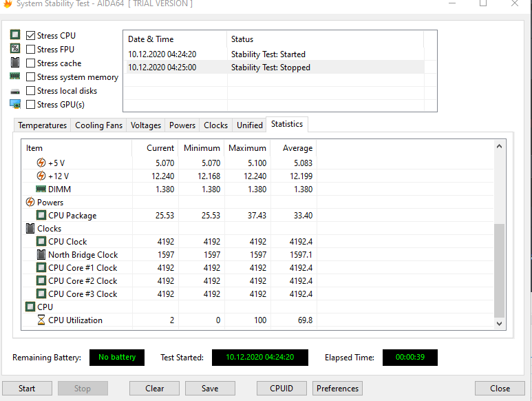The width and height of the screenshot is (532, 401).
Task: Click the Stress GPU(s) monitor icon
Action: coord(15,104)
